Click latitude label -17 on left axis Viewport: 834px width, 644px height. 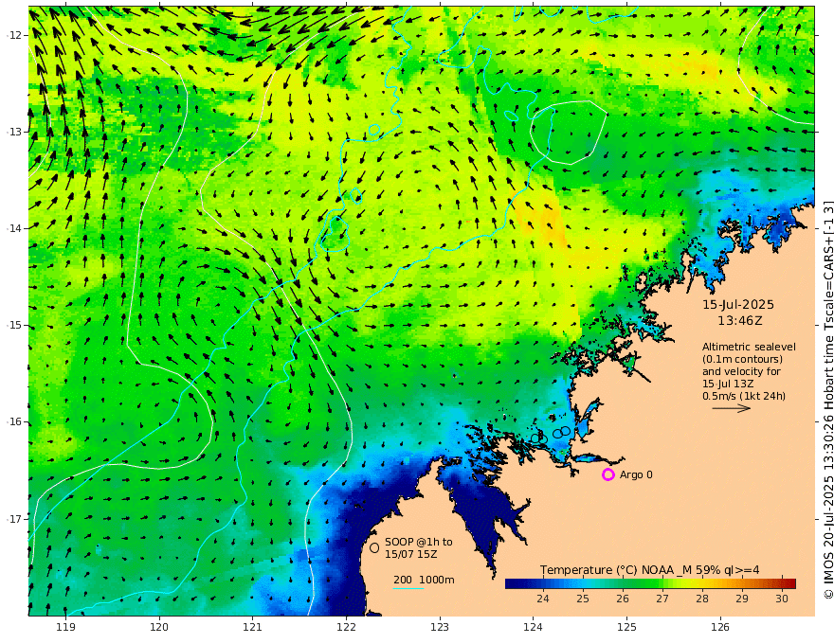pyautogui.click(x=14, y=519)
